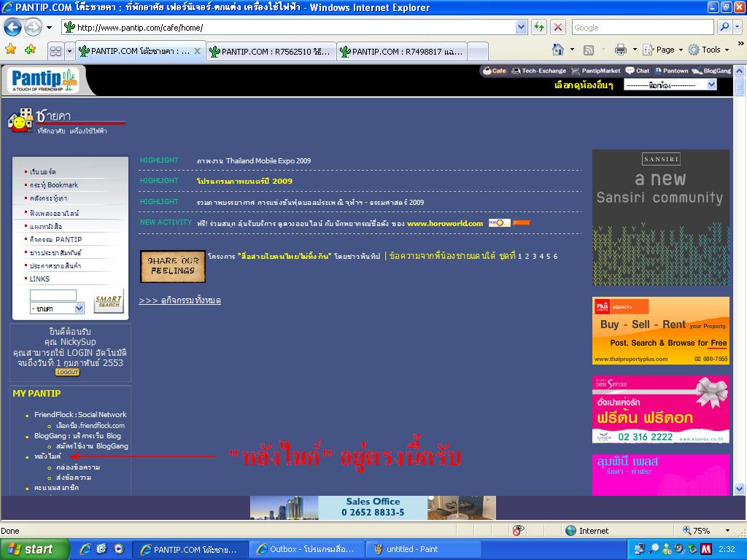Screen dimensions: 747x560
Task: Click the page scrollbar down arrow
Action: [x=739, y=489]
